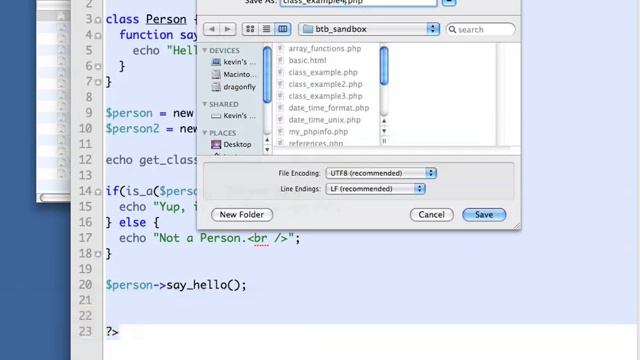Viewport: 640px width, 360px height.
Task: Go forward with the right arrow button
Action: pos(228,29)
